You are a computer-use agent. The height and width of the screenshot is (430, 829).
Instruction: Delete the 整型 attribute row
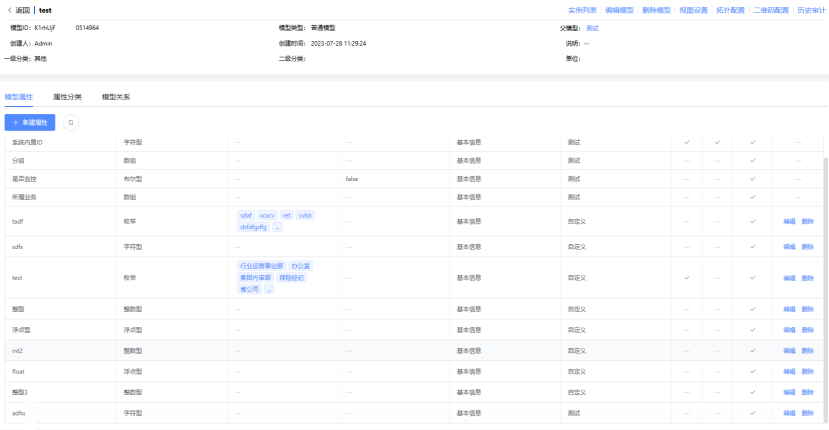807,309
